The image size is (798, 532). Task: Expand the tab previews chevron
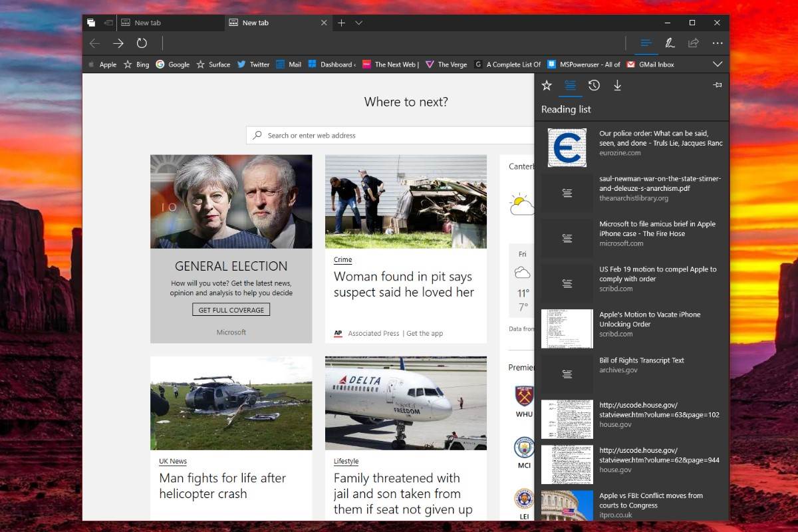click(358, 23)
